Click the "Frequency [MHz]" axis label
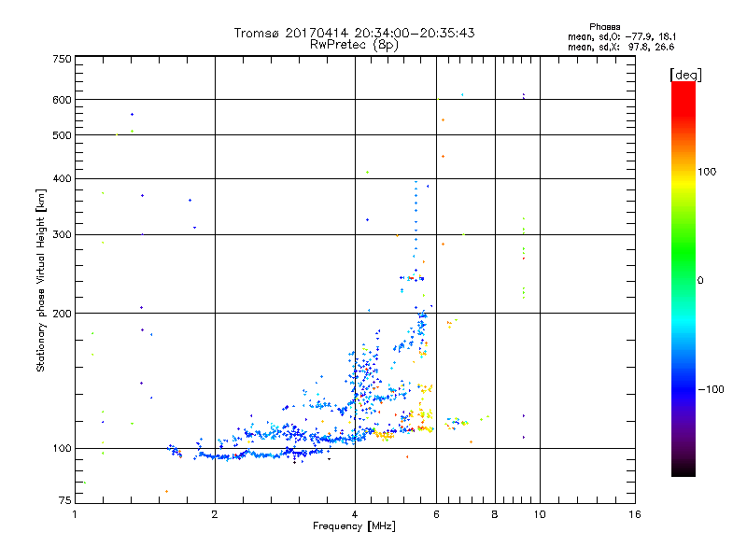The image size is (747, 560). [354, 526]
